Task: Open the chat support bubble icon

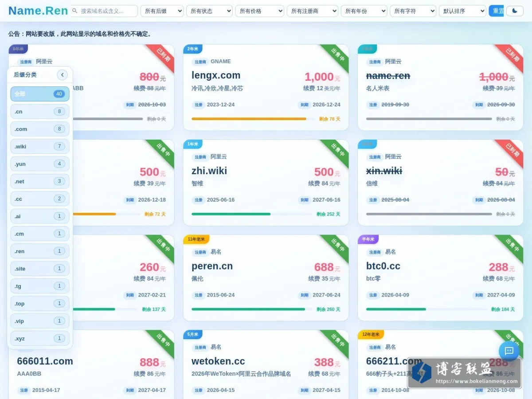Action: 509,351
